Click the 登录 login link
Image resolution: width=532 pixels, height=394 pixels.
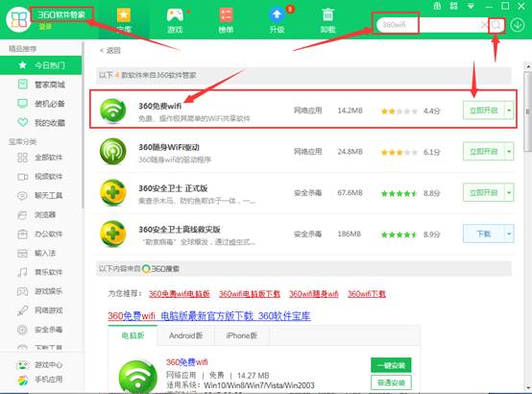click(x=45, y=27)
